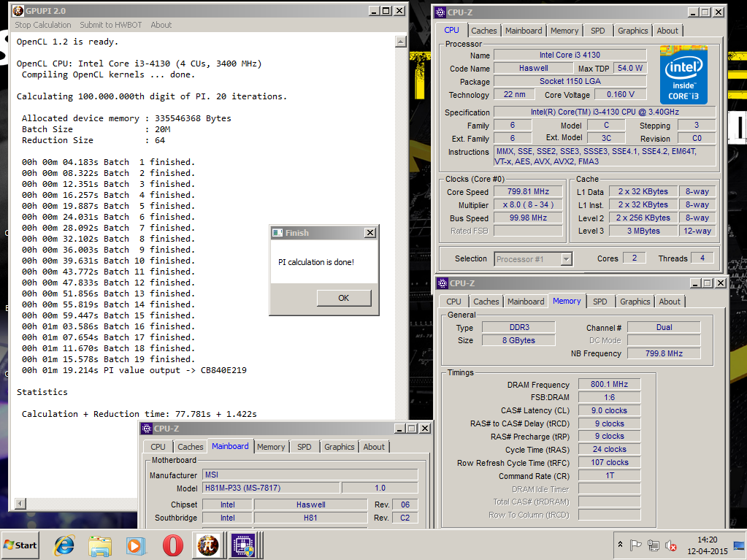Select SPD tab in Memory CPU-Z window
The height and width of the screenshot is (560, 747).
[x=600, y=302]
